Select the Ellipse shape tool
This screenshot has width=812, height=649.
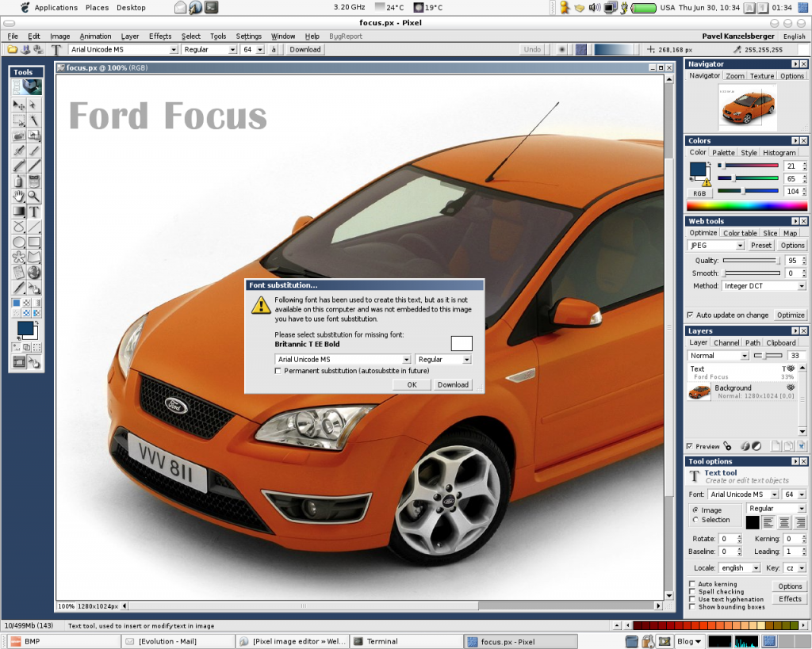19,242
